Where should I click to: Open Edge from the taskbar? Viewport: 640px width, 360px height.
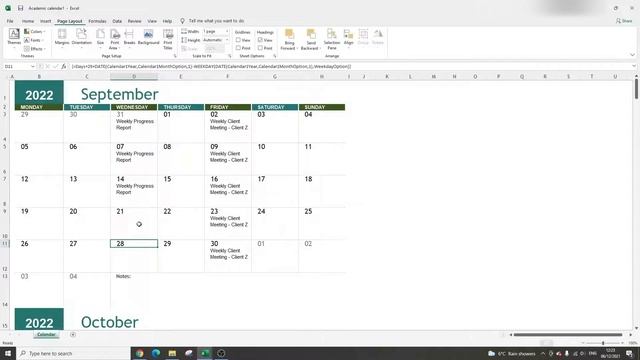pyautogui.click(x=156, y=353)
